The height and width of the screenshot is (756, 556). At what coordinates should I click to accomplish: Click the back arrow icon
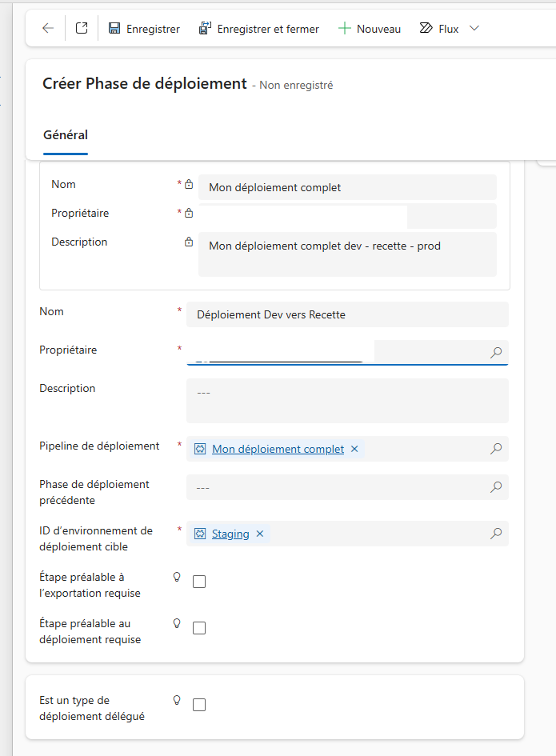pos(48,29)
